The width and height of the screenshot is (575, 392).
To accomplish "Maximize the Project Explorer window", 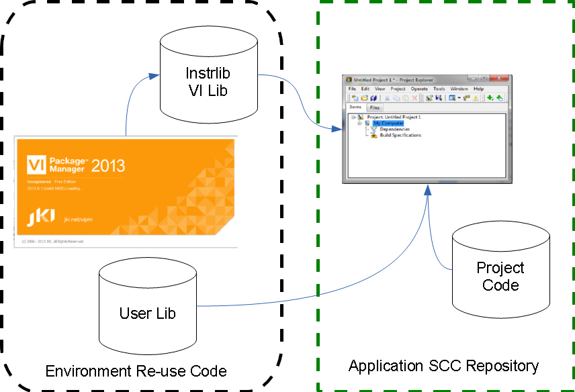I will [x=484, y=78].
